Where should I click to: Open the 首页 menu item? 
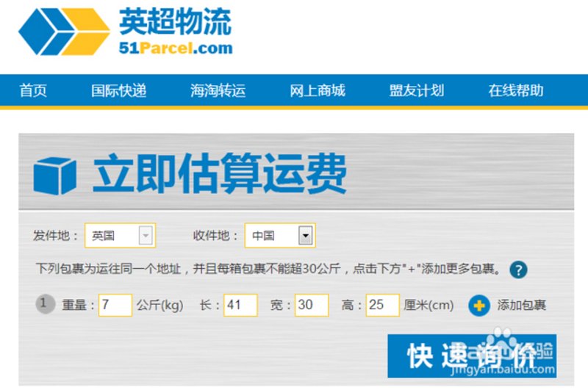click(x=33, y=90)
